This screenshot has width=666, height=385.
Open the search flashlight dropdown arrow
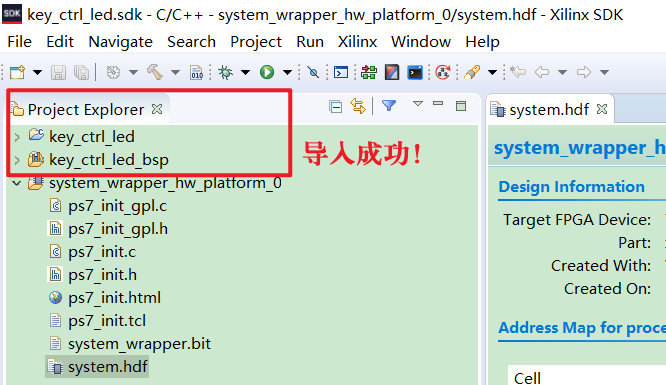point(492,73)
